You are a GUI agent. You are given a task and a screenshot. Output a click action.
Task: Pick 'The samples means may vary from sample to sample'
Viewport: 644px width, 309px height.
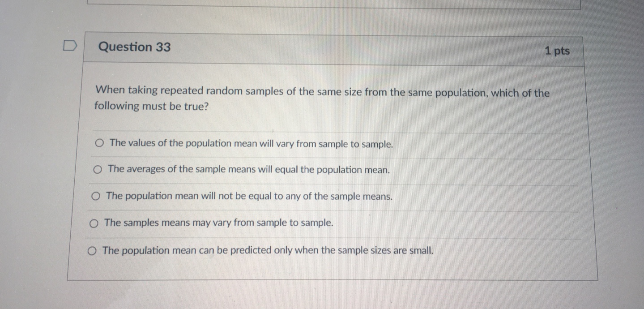click(x=93, y=223)
